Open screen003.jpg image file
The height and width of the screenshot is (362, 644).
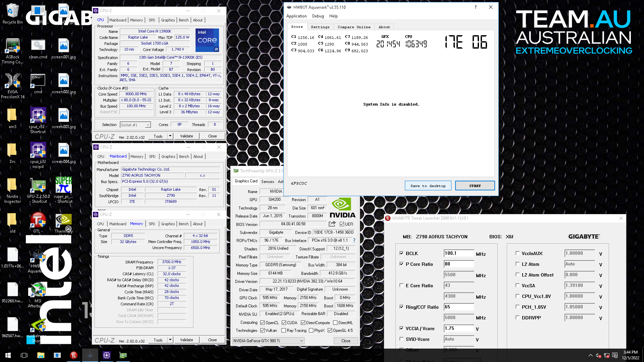63,118
